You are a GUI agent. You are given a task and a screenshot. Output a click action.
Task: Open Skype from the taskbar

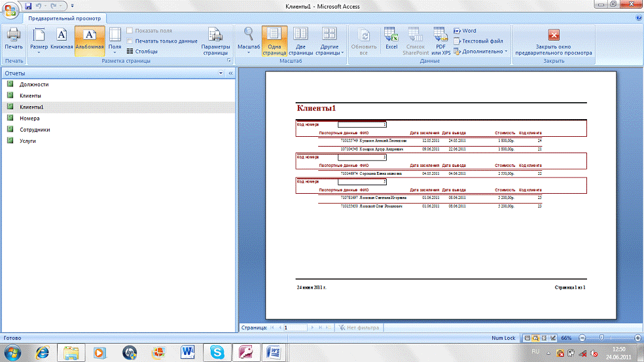[217, 353]
